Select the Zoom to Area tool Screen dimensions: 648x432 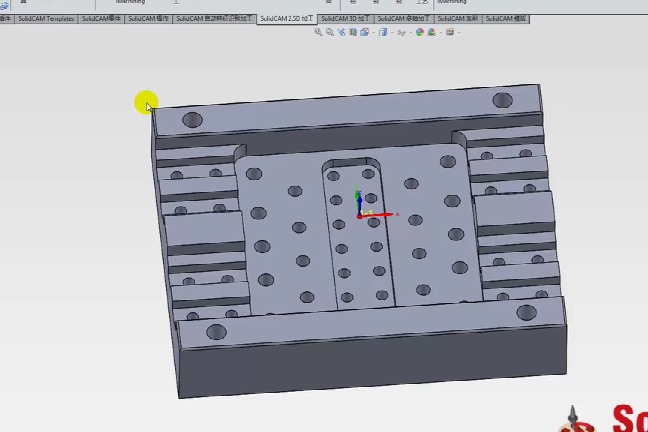pos(329,32)
